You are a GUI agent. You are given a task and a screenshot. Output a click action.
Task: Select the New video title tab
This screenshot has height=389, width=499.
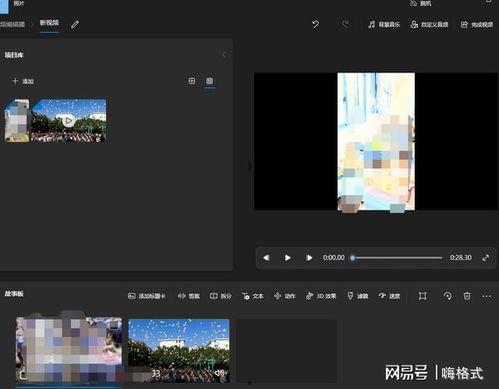click(49, 23)
